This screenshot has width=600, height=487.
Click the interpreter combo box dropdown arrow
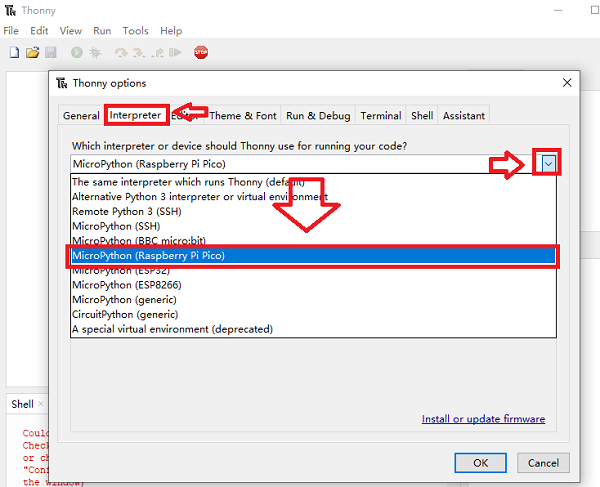click(x=548, y=164)
